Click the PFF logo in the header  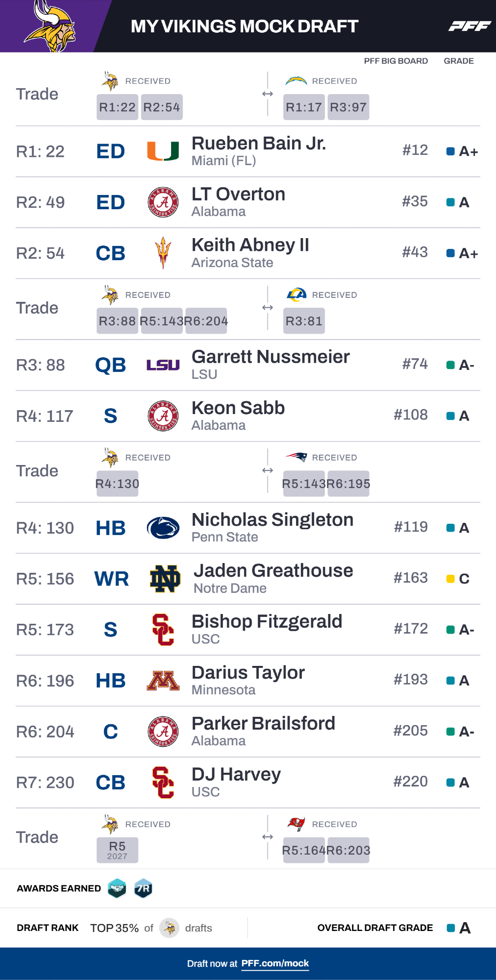point(470,26)
